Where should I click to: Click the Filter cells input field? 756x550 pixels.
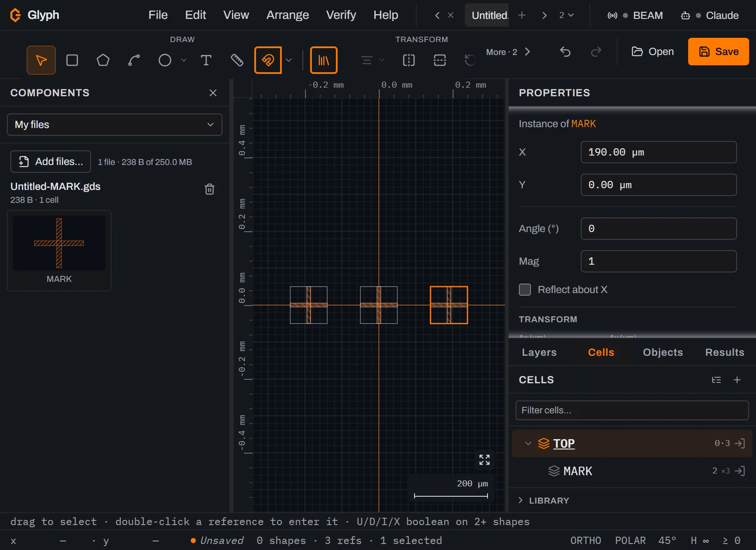(x=632, y=410)
